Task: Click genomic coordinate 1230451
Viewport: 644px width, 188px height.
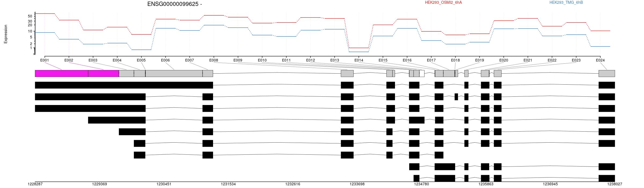Action: click(x=164, y=184)
